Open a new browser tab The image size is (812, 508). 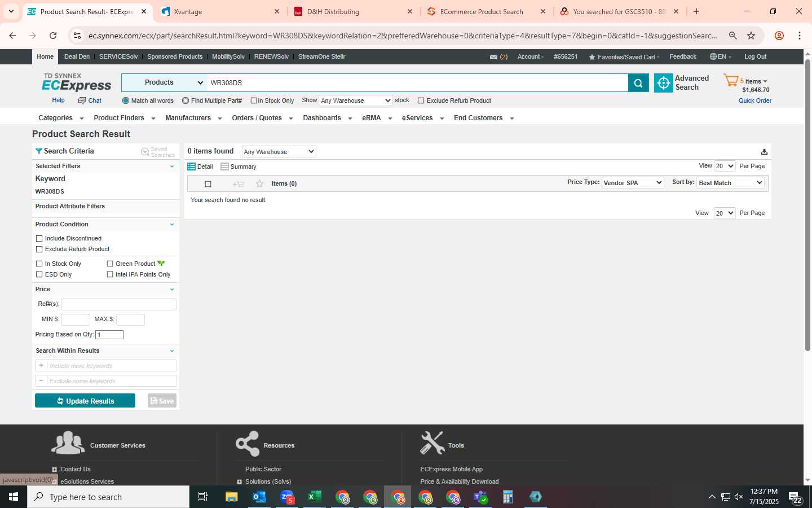(696, 11)
